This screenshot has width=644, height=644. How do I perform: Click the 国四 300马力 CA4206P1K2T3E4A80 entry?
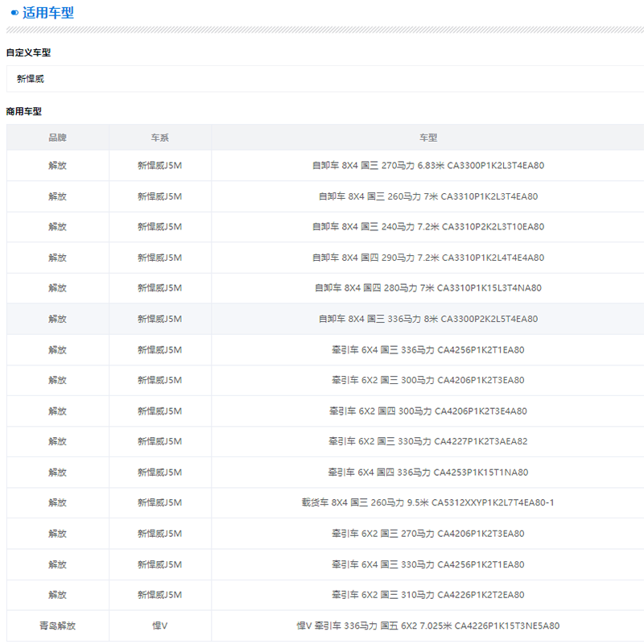(x=427, y=411)
